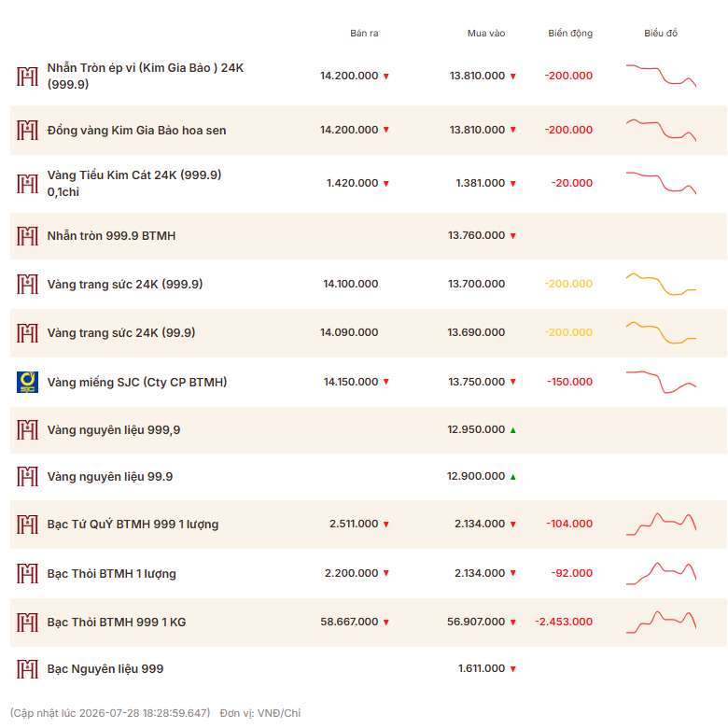Click the -2.453.000 change value

coord(564,622)
